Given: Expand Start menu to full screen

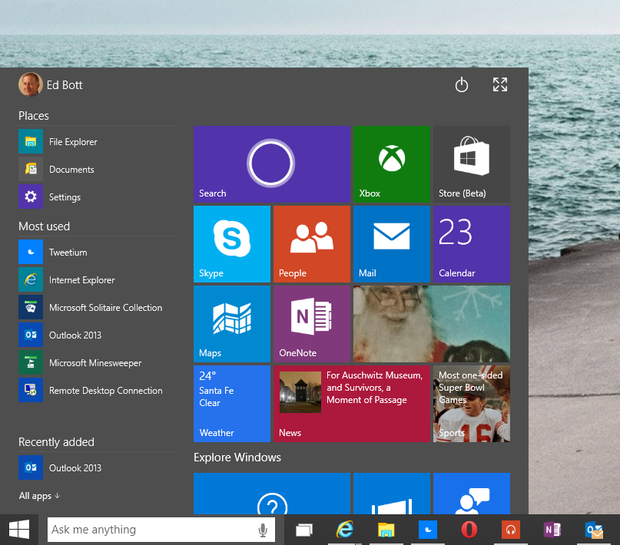Looking at the screenshot, I should (x=500, y=85).
